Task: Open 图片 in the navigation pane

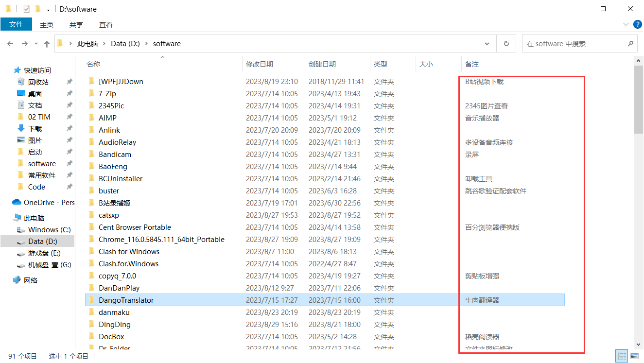Action: pos(35,140)
